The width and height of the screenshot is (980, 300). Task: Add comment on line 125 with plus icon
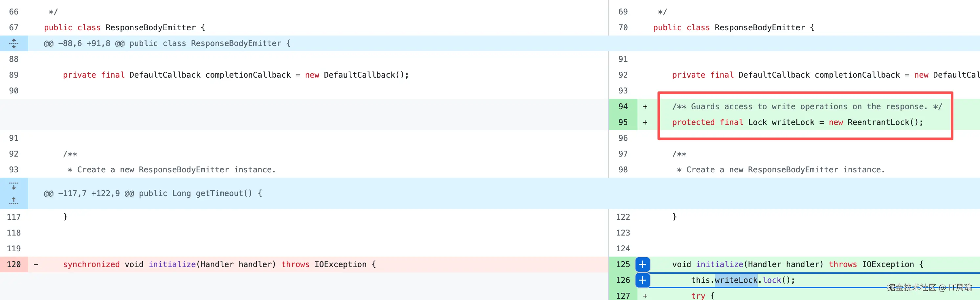[643, 264]
